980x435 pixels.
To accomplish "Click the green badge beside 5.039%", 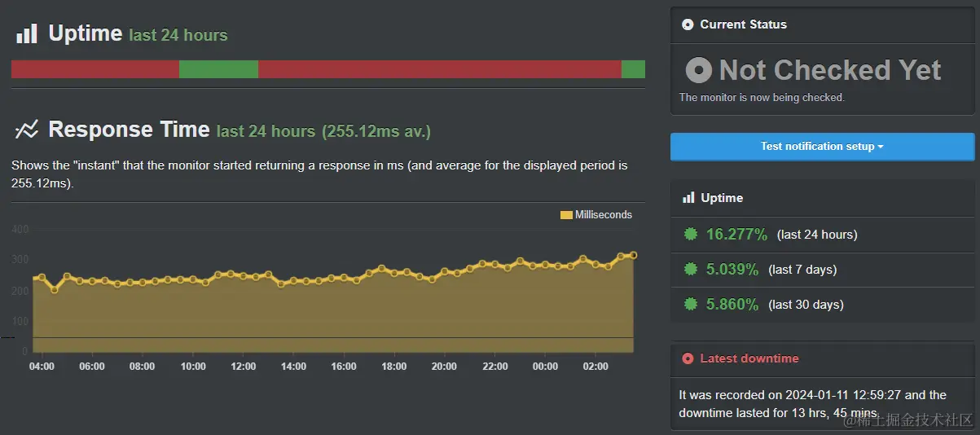I will [691, 270].
